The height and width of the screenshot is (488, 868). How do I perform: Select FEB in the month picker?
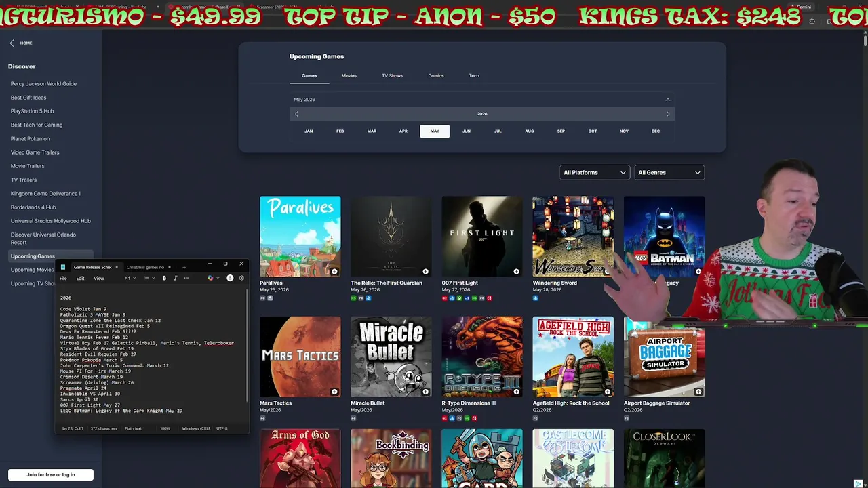point(340,131)
